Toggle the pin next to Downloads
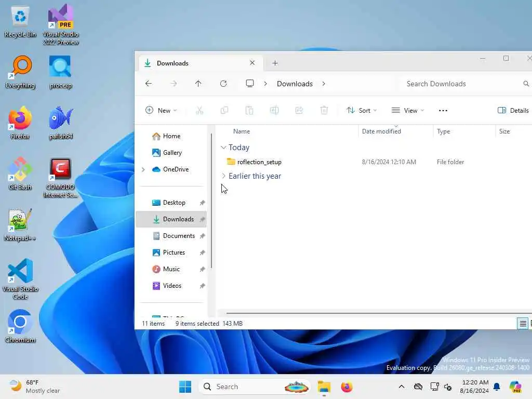The image size is (532, 399). [x=202, y=219]
